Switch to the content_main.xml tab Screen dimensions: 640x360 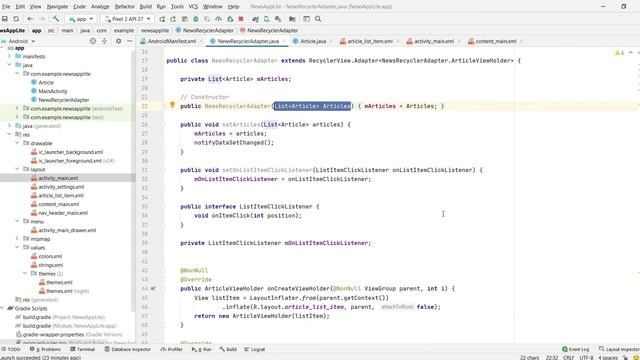[x=496, y=41]
